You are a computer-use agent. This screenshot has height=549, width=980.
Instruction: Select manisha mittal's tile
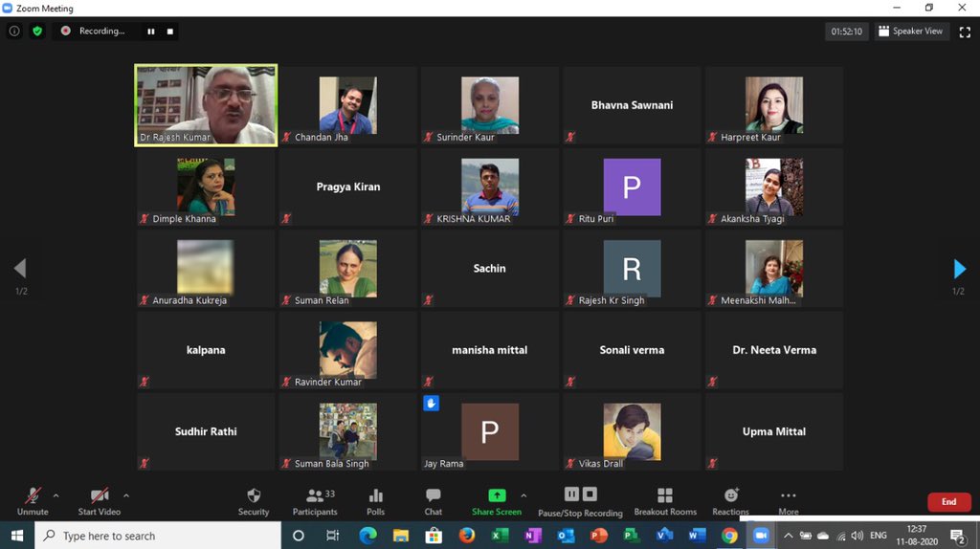click(490, 350)
